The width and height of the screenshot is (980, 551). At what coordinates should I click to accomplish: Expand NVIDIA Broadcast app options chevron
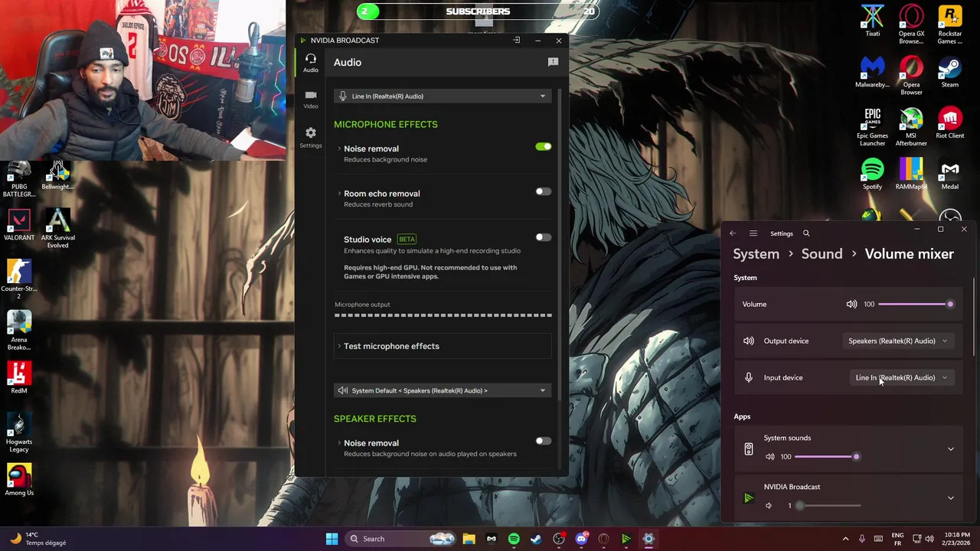pos(951,498)
